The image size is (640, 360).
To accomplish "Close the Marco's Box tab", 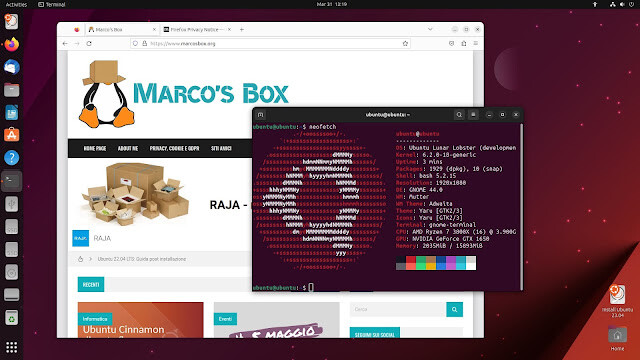I will (x=154, y=29).
